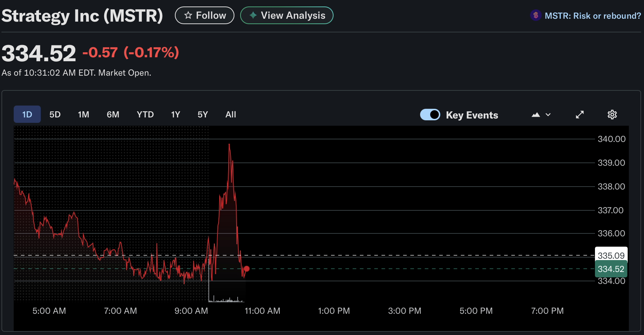Image resolution: width=644 pixels, height=335 pixels.
Task: Show the YTD chart range
Action: (x=145, y=115)
